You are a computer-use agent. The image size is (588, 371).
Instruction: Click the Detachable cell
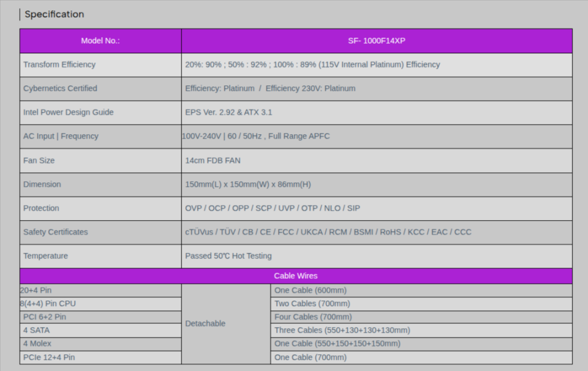click(206, 323)
